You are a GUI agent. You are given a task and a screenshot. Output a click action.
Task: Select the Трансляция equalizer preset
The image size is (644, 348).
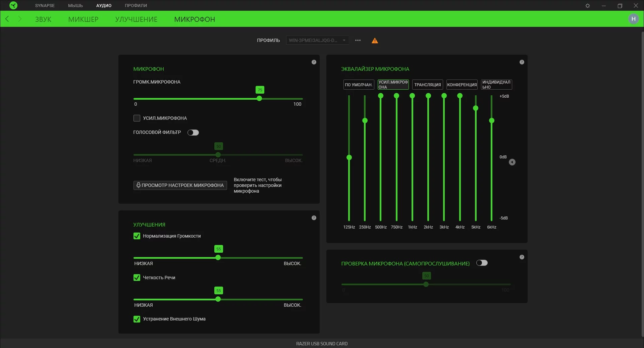point(427,85)
